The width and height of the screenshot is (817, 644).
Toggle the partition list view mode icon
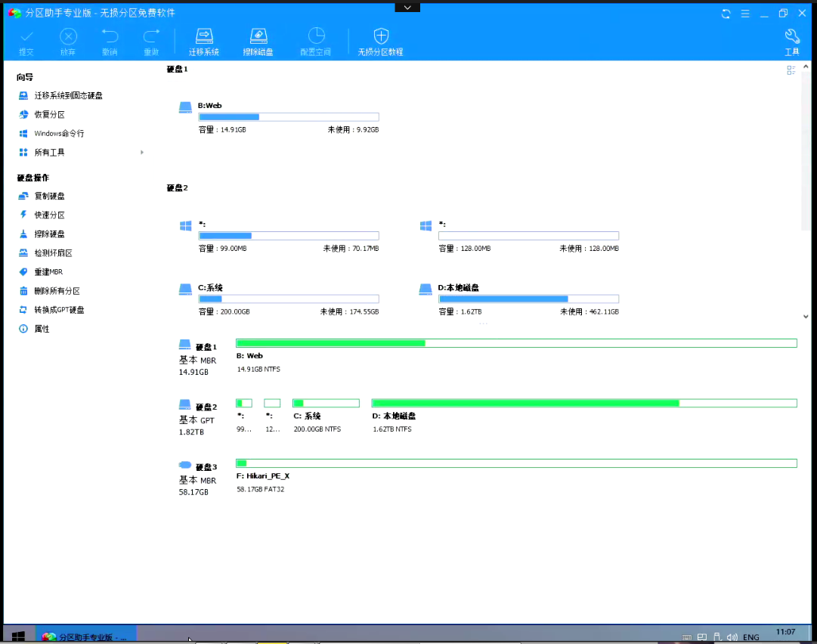tap(791, 70)
